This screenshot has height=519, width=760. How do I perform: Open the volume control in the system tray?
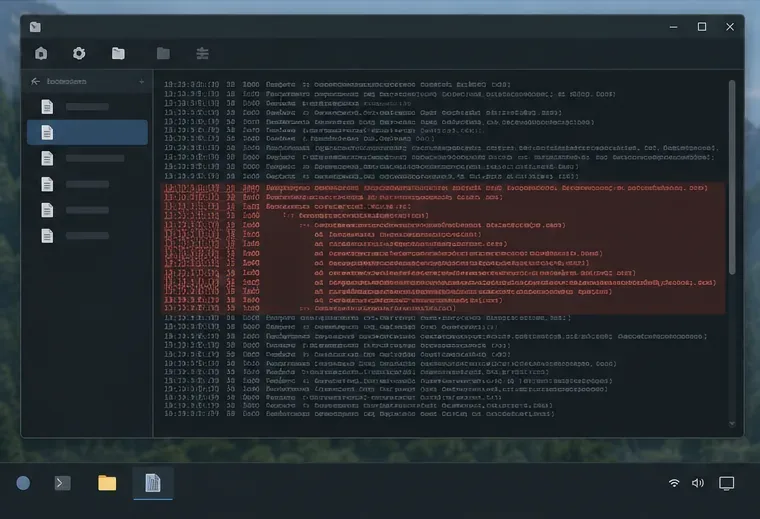[698, 483]
